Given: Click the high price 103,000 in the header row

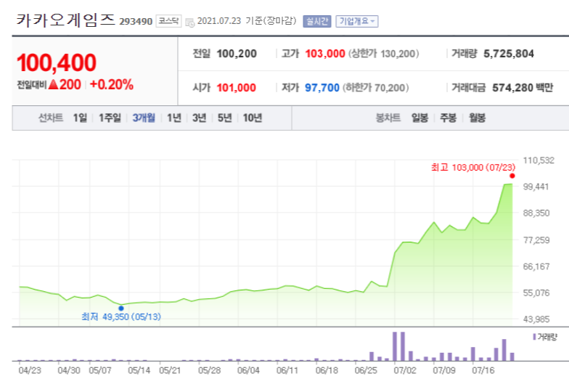Looking at the screenshot, I should point(325,54).
